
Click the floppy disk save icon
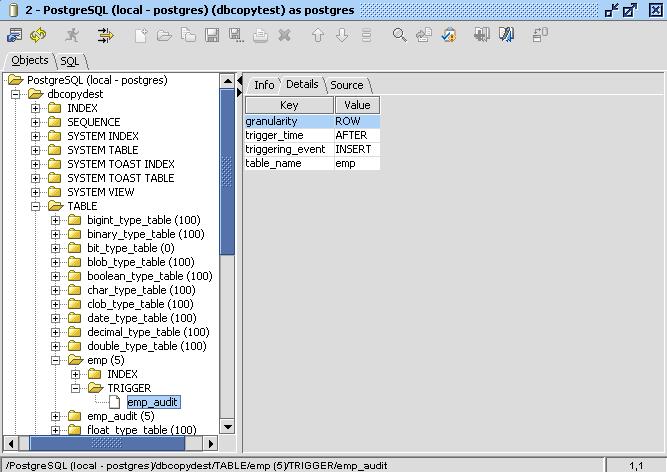coord(212,35)
